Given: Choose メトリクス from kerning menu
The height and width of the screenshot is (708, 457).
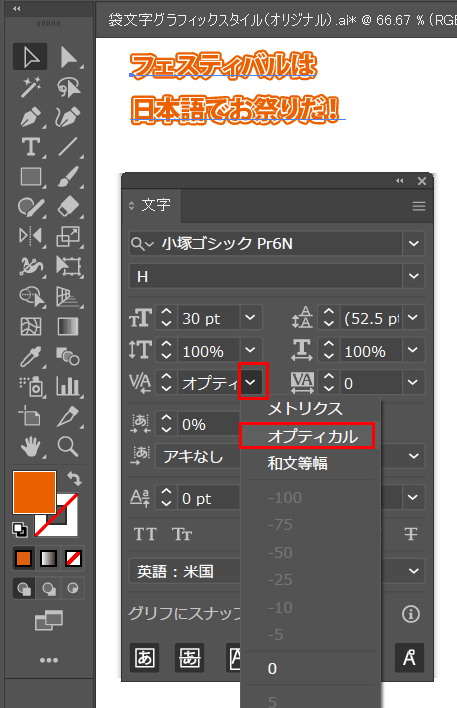Looking at the screenshot, I should 306,409.
